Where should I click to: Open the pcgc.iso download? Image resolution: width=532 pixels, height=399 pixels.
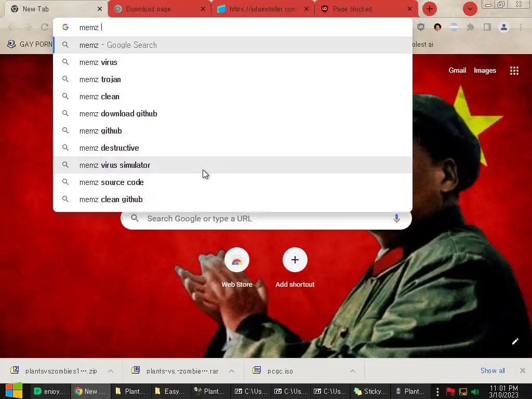coord(296,371)
